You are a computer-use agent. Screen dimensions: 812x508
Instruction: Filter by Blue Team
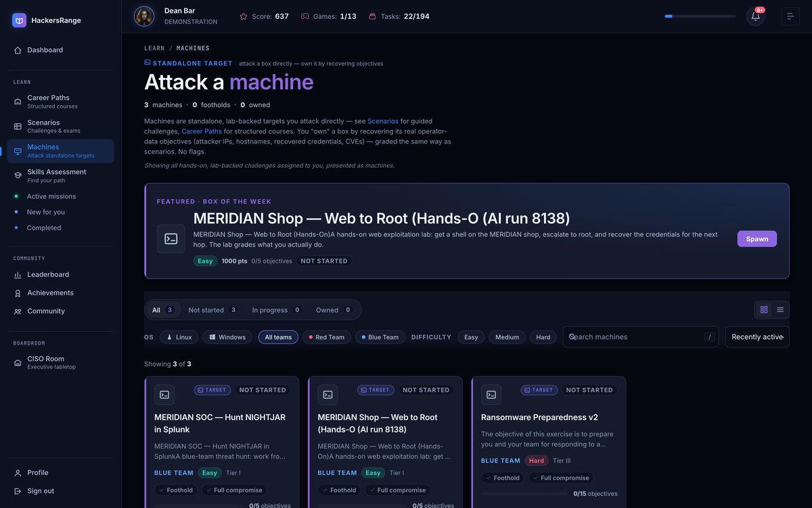click(x=380, y=337)
